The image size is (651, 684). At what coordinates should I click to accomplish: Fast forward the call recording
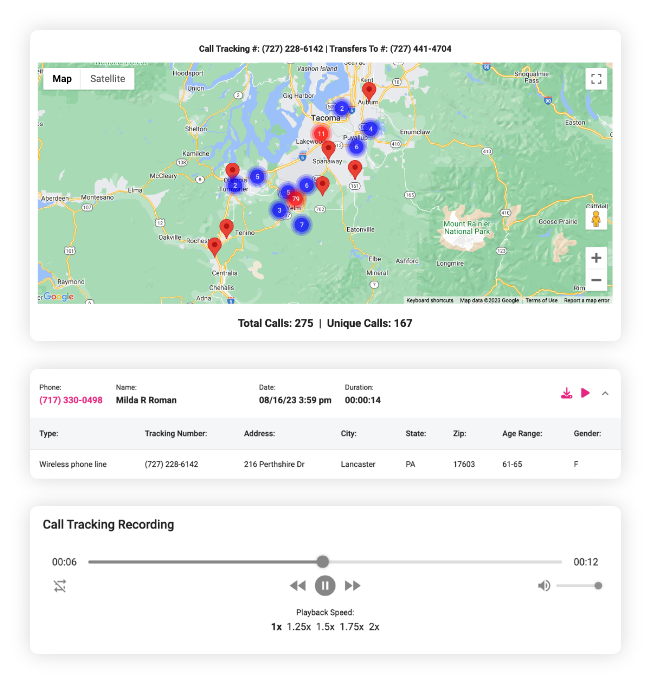click(352, 586)
